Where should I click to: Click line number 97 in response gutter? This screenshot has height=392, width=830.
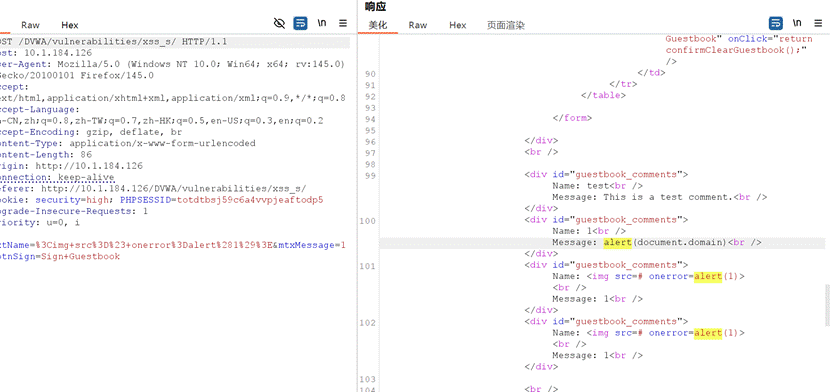coord(370,152)
